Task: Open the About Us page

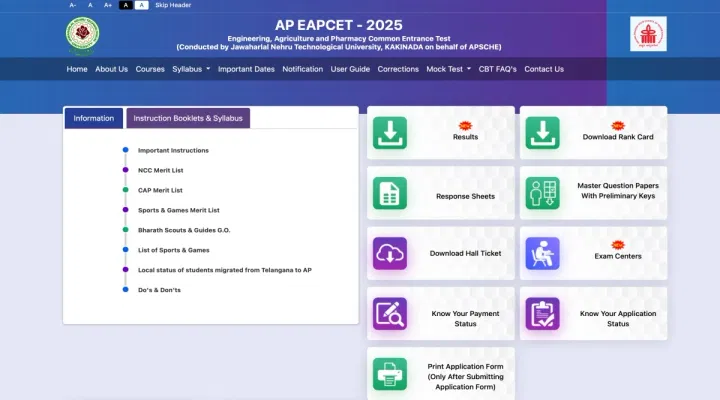Action: [x=112, y=69]
